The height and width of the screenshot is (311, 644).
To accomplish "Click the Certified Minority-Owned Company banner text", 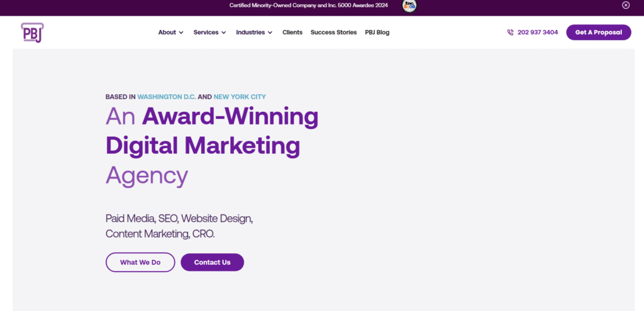I will [308, 5].
